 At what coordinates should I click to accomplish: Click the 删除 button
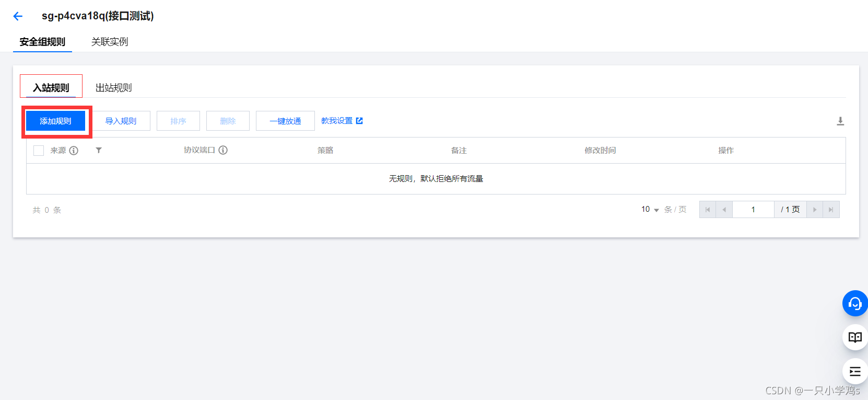pos(228,121)
